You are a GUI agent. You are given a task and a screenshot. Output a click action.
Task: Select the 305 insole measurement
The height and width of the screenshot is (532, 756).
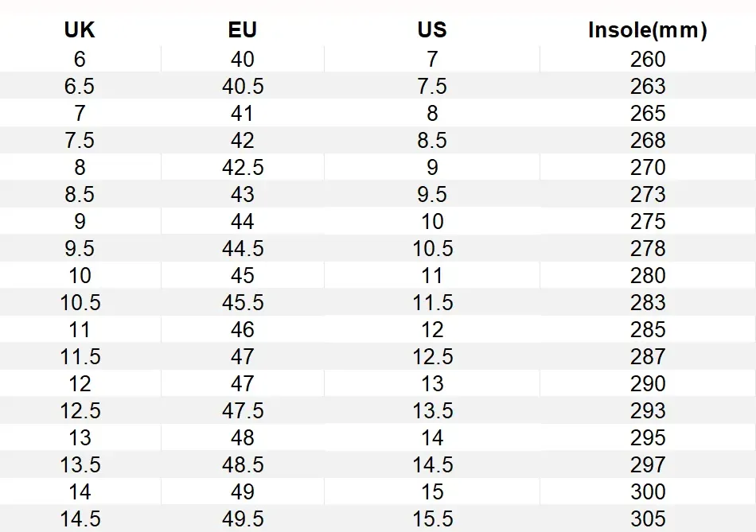coord(647,518)
